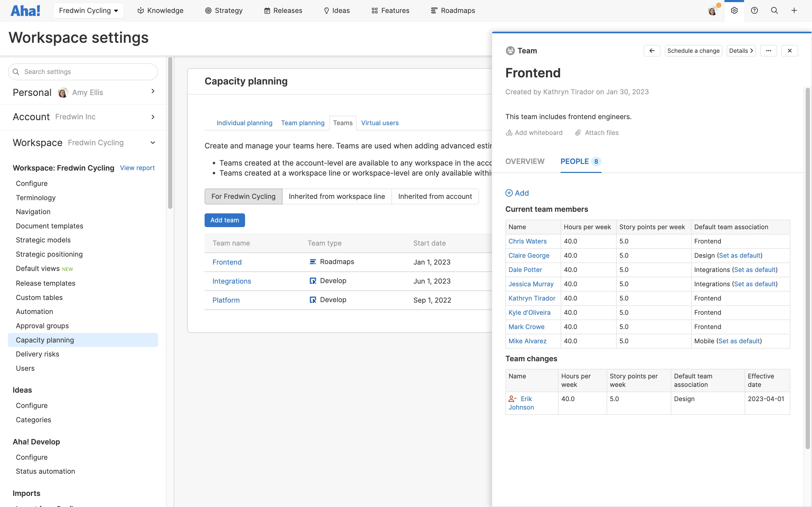Click the help question mark icon
Image resolution: width=812 pixels, height=507 pixels.
[754, 10]
